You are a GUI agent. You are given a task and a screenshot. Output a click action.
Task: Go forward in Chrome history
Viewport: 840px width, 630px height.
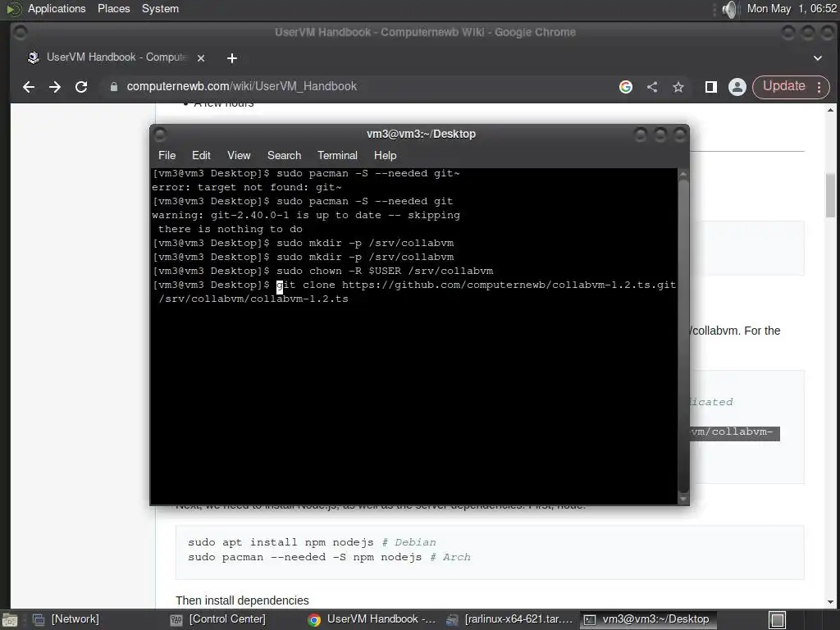(x=55, y=87)
